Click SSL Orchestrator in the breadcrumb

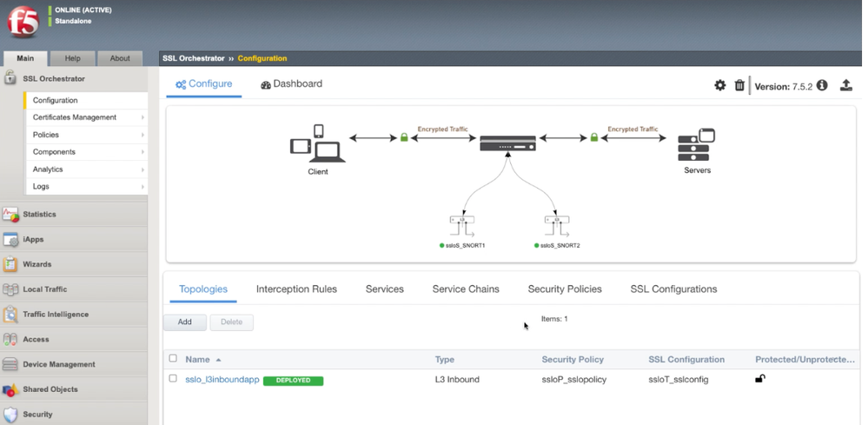point(193,58)
